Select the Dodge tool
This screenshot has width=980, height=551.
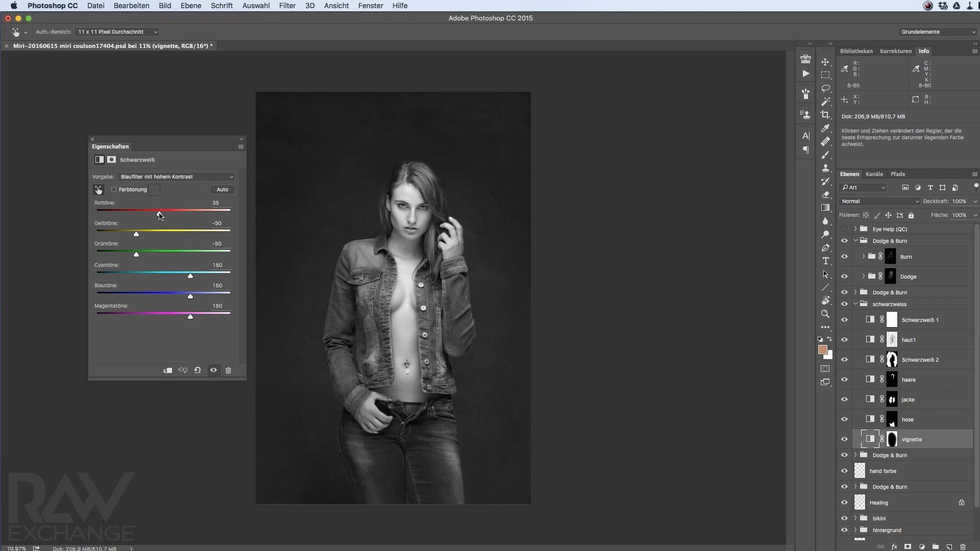pos(825,234)
